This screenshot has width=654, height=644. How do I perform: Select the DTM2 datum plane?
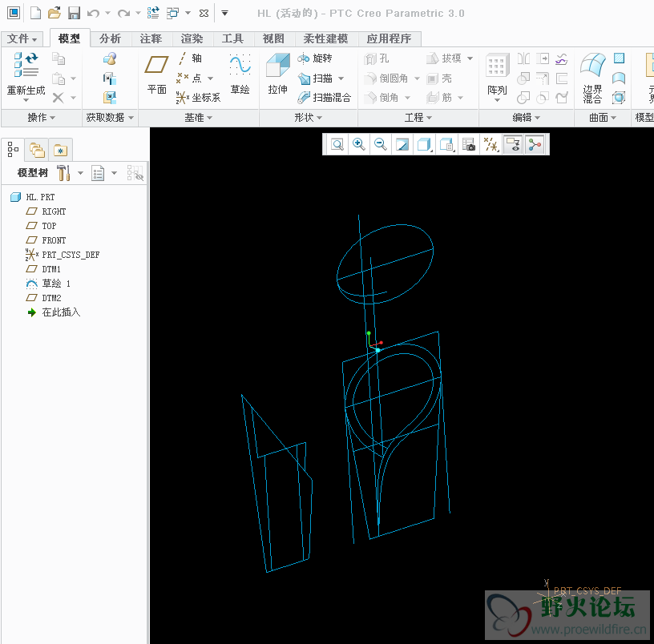tap(43, 298)
